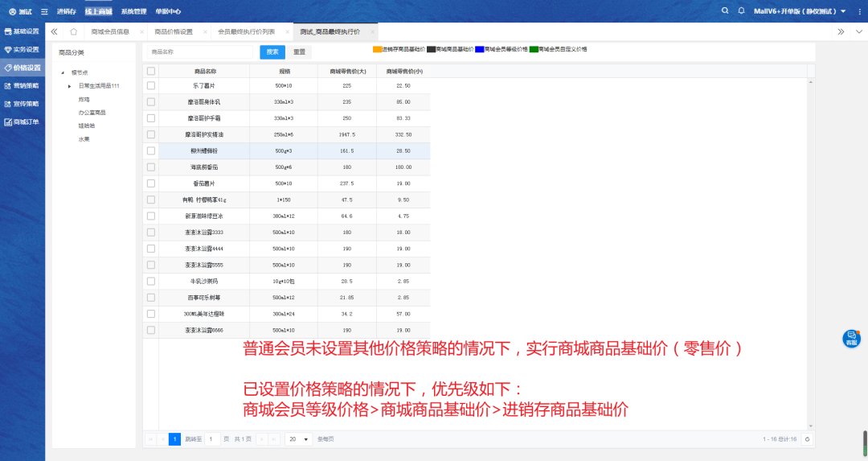Switch to the 商品价格设置 tab
The image size is (868, 461).
pyautogui.click(x=174, y=31)
